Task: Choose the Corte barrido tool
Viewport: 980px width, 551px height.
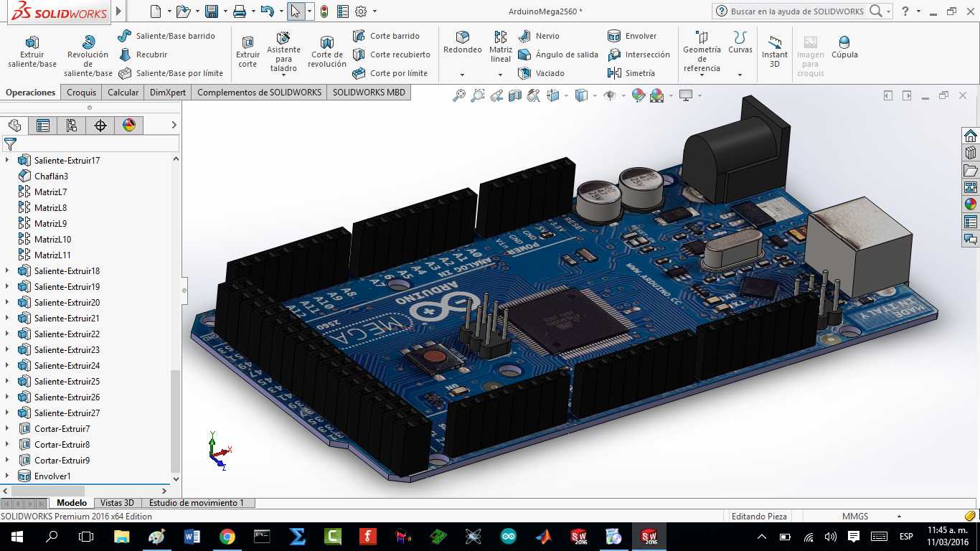Action: tap(386, 36)
